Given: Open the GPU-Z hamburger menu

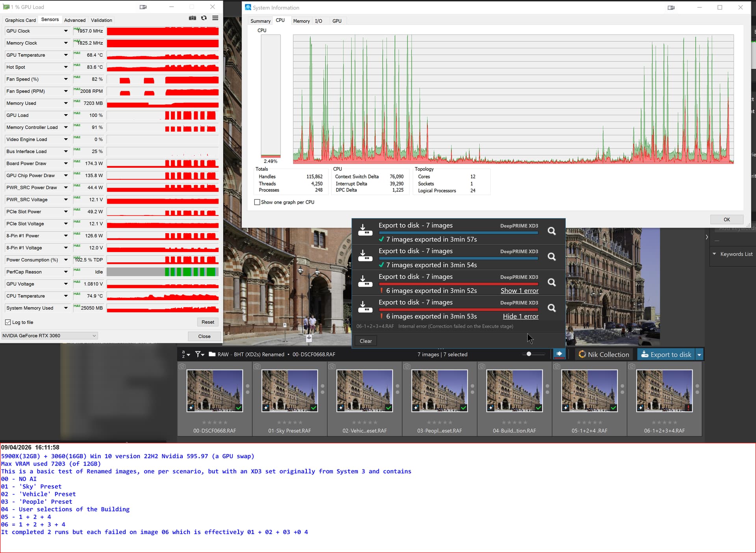Looking at the screenshot, I should tap(215, 18).
